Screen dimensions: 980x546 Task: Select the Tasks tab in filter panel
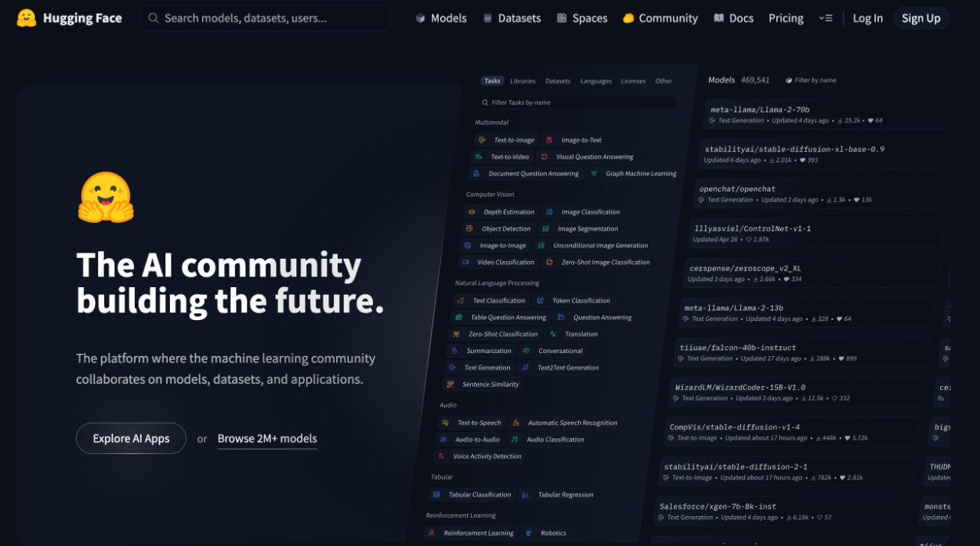(x=492, y=80)
